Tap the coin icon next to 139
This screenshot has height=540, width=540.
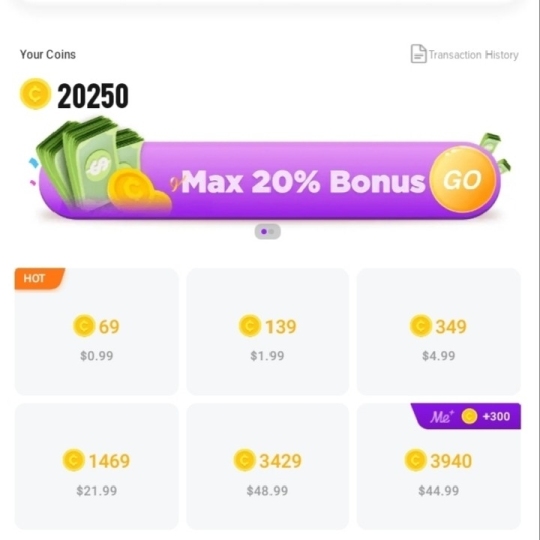[250, 325]
